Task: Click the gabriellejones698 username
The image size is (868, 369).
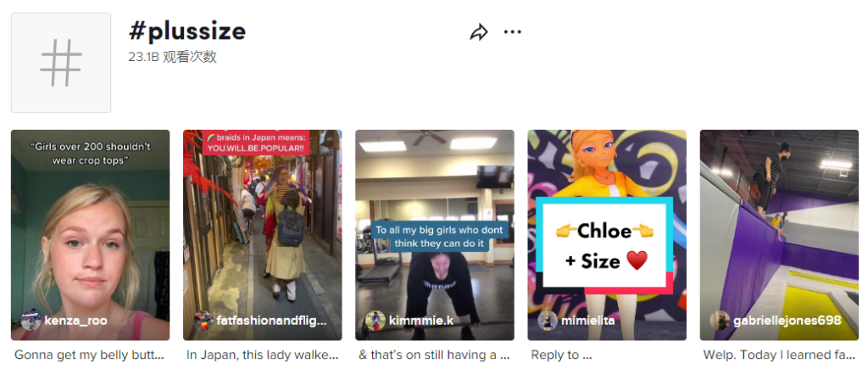Action: (x=787, y=321)
